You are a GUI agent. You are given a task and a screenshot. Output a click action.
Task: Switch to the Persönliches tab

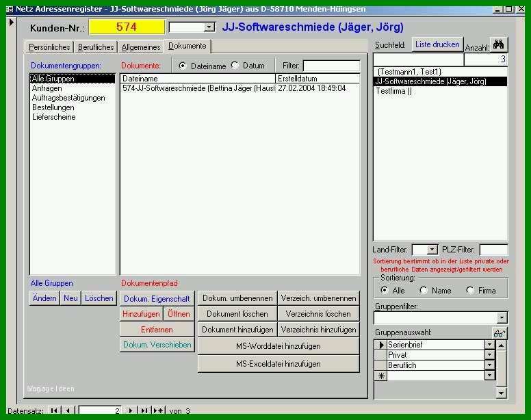click(49, 47)
